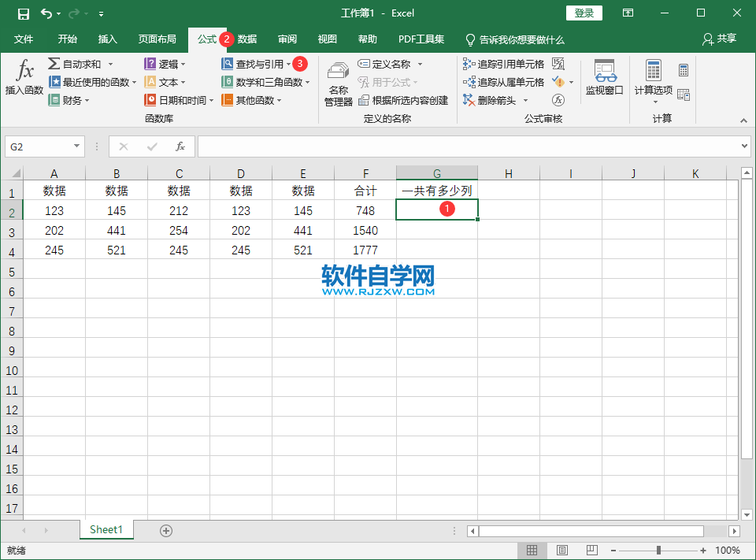The image size is (756, 560).
Task: Click Trace Precedents
Action: (503, 64)
